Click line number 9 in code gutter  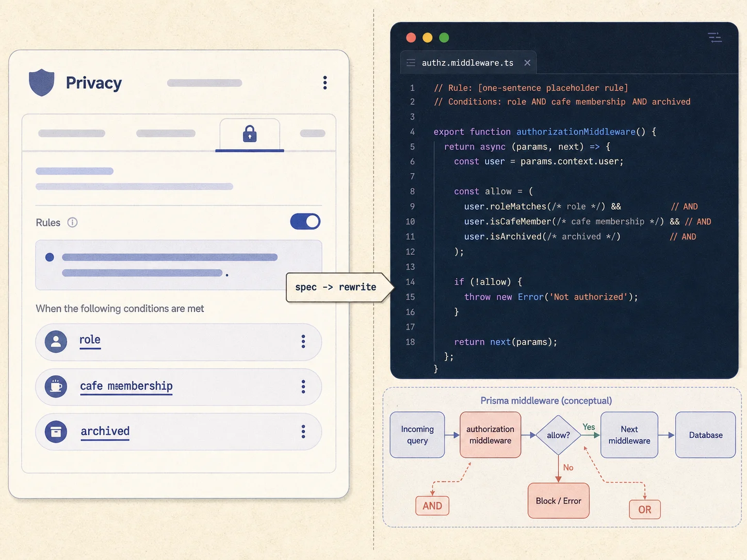click(412, 206)
